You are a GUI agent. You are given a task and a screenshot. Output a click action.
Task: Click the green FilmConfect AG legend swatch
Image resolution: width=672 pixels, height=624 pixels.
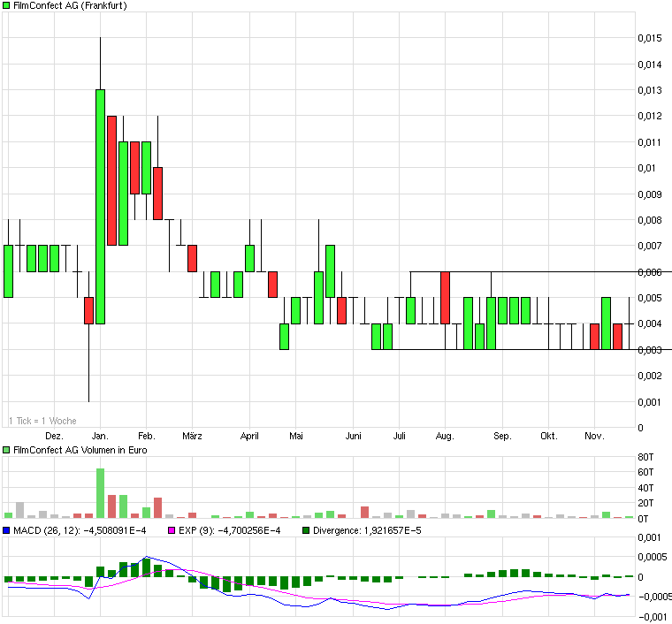point(7,5)
